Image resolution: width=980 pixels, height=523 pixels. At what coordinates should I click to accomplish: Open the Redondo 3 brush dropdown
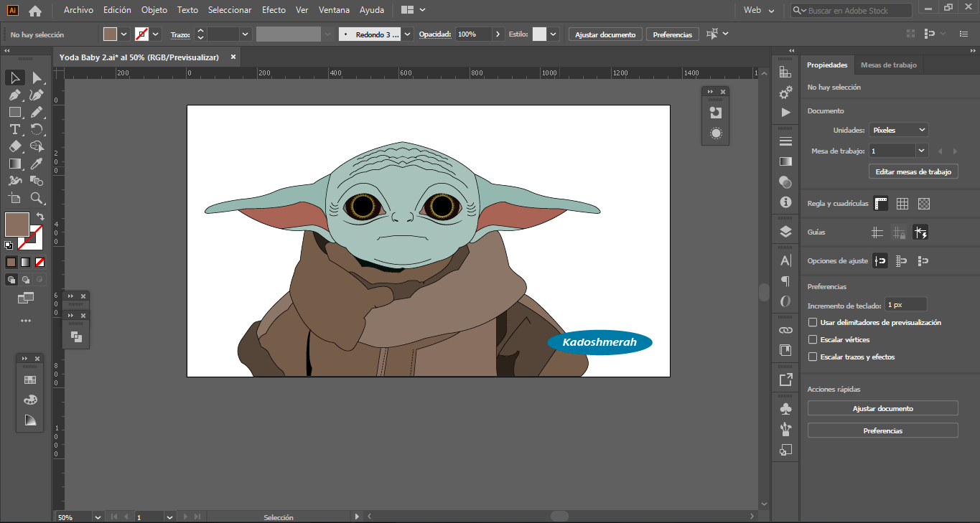coord(408,34)
